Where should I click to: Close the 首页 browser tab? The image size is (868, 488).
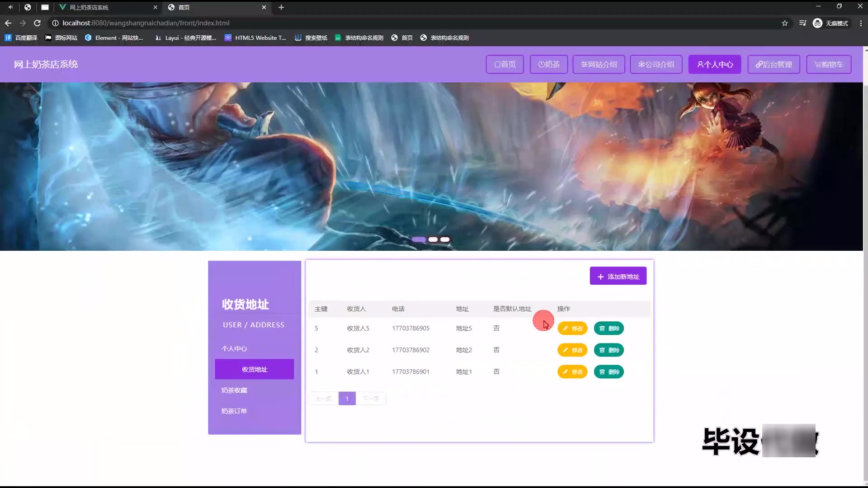264,7
